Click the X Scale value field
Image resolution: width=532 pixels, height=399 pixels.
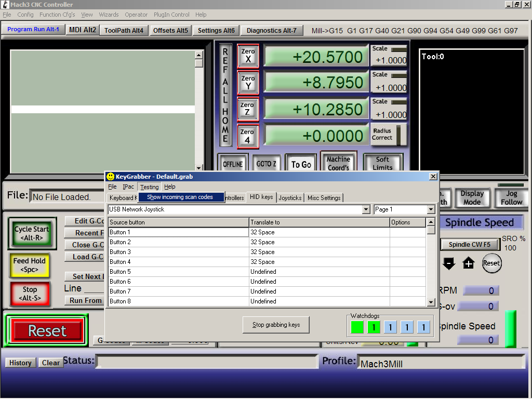390,60
